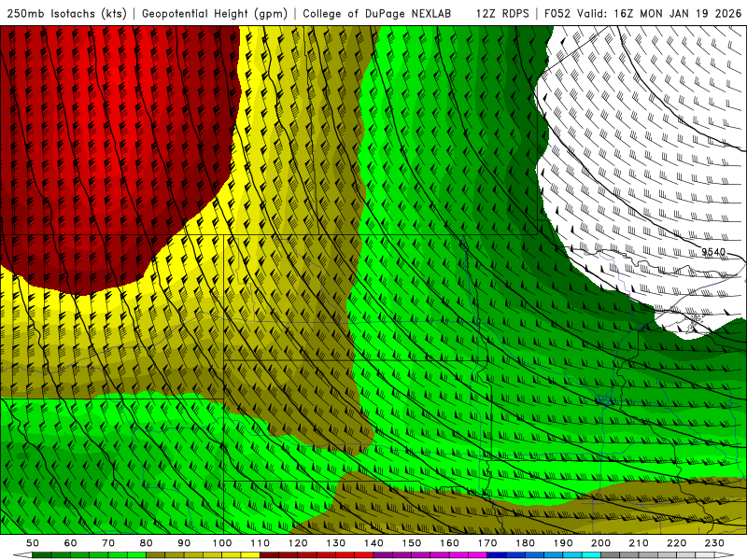
Task: Click the 160 label on the color scale
Action: (450, 543)
